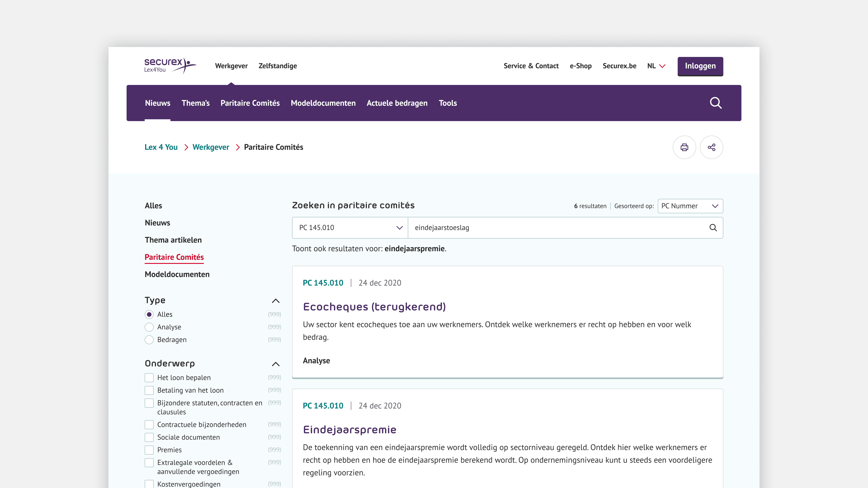Screen dimensions: 868x488
Task: Check the Het loon bepalen checkbox
Action: pyautogui.click(x=149, y=378)
